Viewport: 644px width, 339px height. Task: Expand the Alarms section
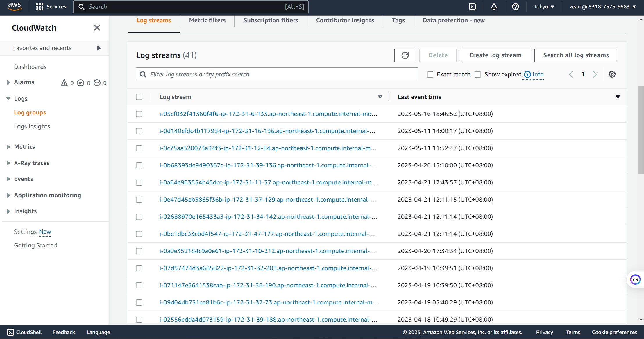8,82
